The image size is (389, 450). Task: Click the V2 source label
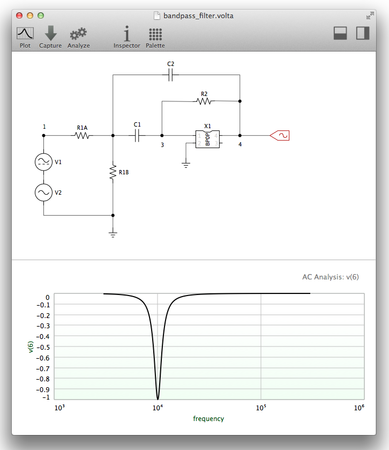[58, 193]
